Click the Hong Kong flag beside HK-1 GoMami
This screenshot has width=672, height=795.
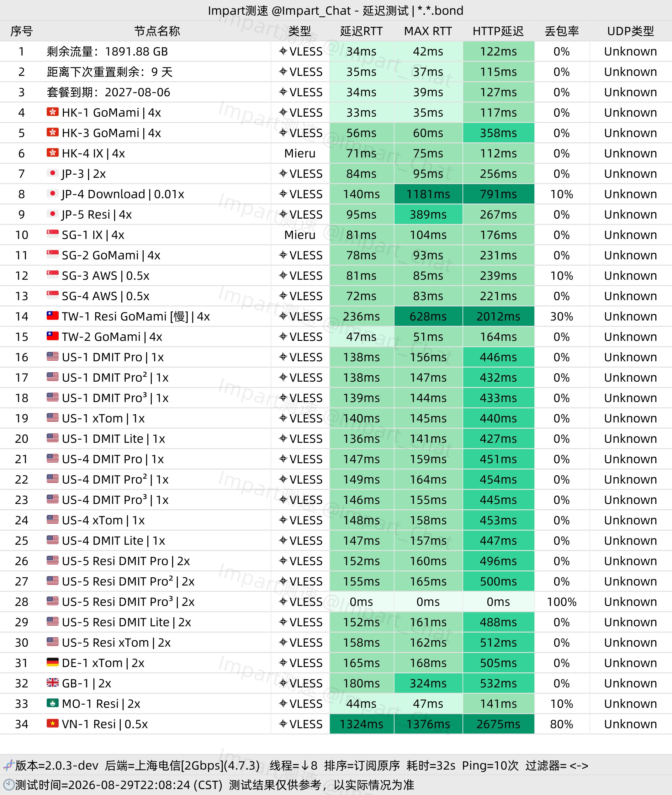[53, 112]
